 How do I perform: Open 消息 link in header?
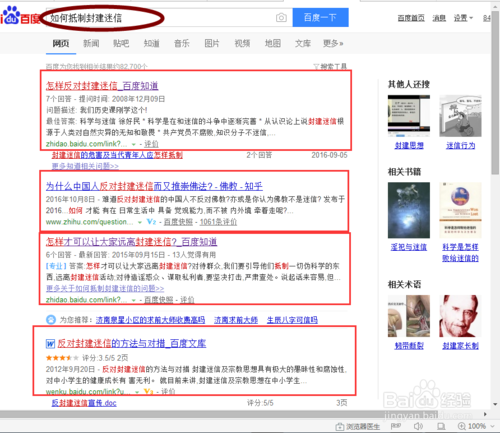(439, 18)
